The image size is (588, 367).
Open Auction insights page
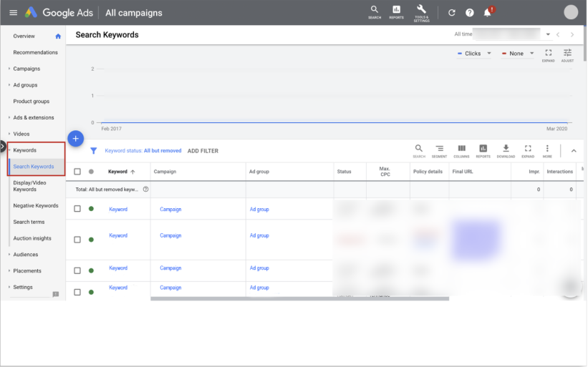[32, 238]
